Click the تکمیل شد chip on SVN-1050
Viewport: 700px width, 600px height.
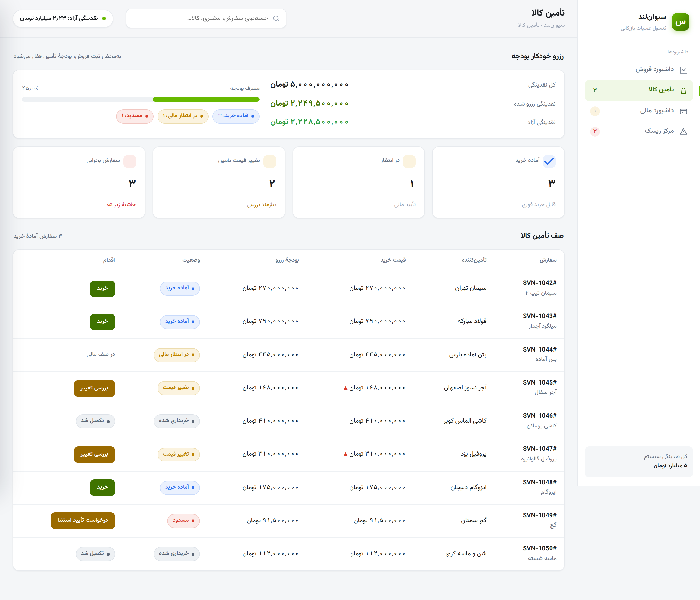(x=95, y=554)
